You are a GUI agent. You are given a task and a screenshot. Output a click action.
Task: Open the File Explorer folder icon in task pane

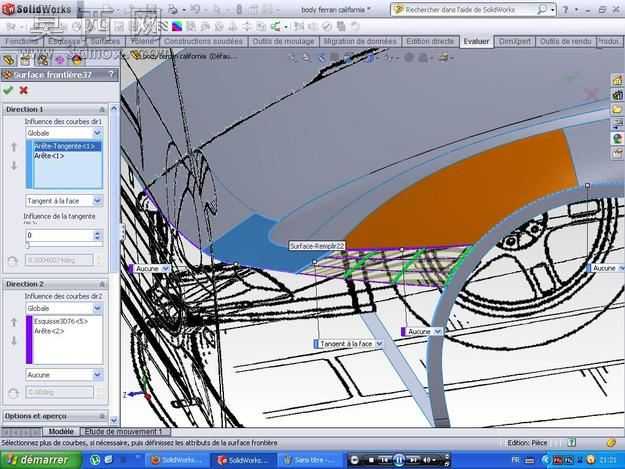pos(617,109)
